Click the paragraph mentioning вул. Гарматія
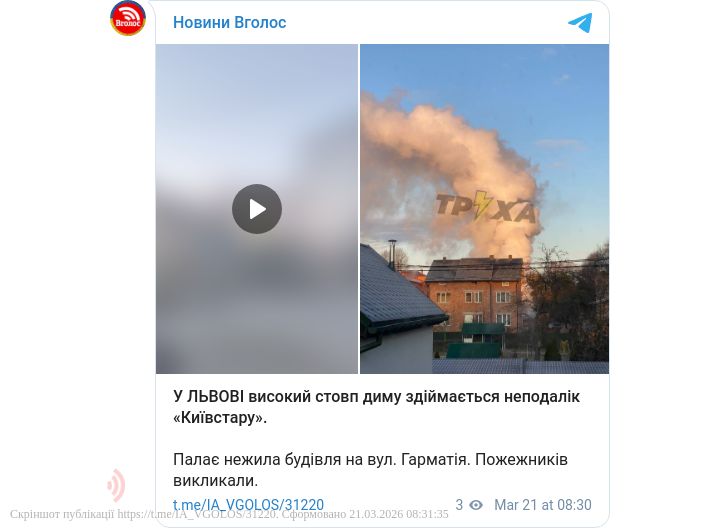This screenshot has width=720, height=532. point(371,470)
